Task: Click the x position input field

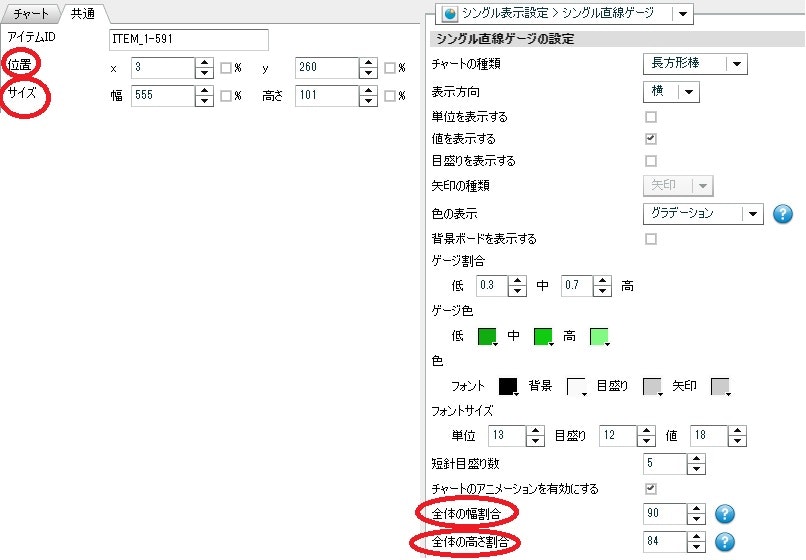Action: 163,67
